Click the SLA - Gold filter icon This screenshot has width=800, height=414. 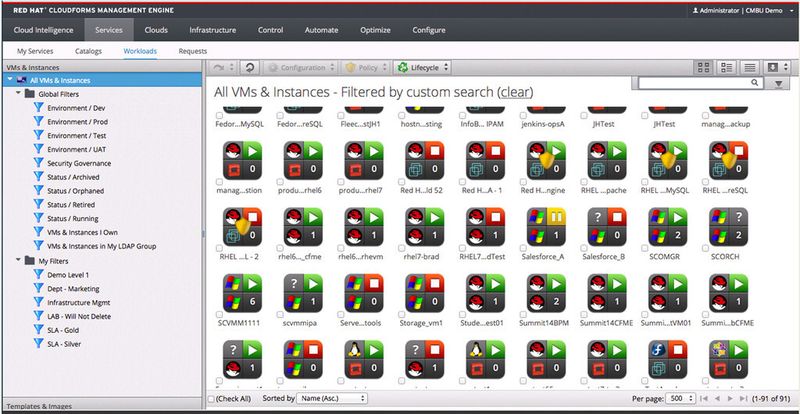click(x=38, y=330)
